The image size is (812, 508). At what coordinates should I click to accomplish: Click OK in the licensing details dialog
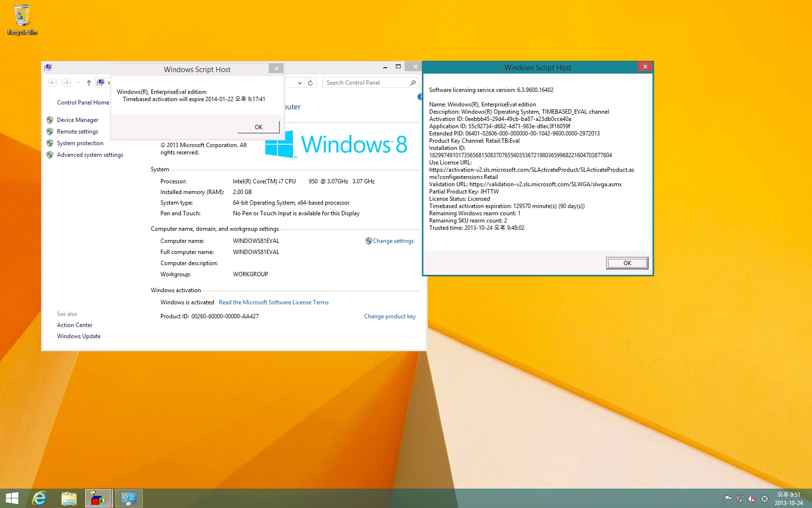coord(627,263)
